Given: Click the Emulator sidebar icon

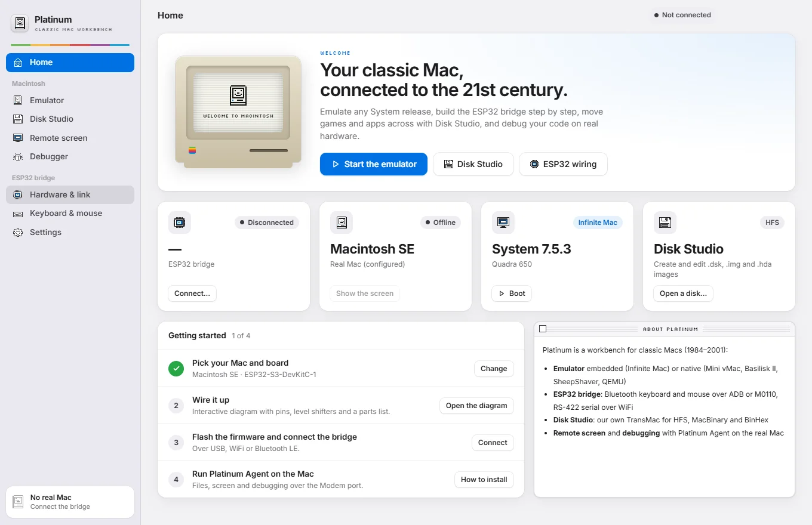Looking at the screenshot, I should point(18,100).
